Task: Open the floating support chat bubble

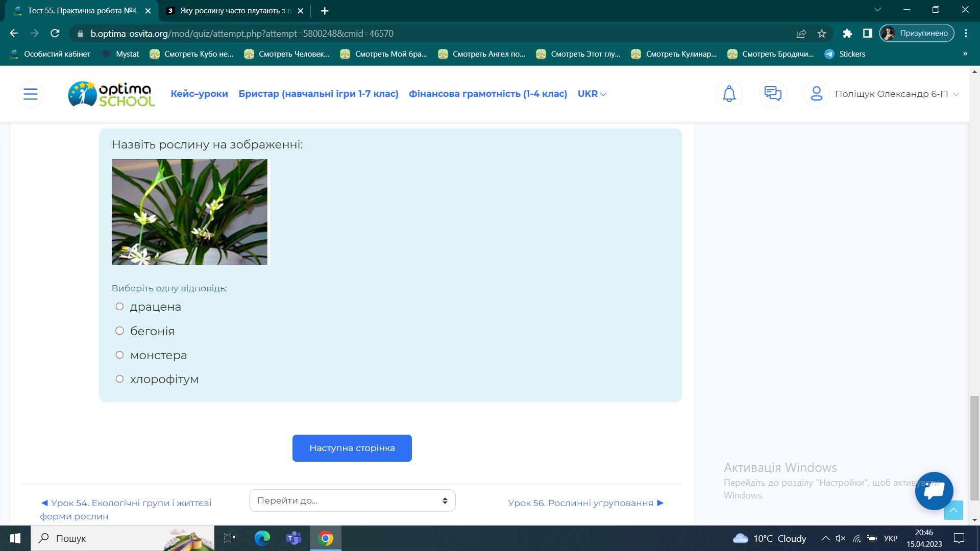Action: pyautogui.click(x=934, y=491)
